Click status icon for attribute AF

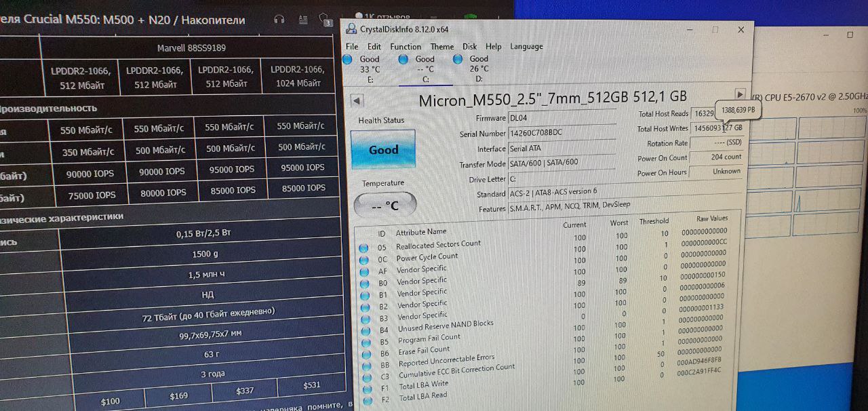pyautogui.click(x=365, y=273)
